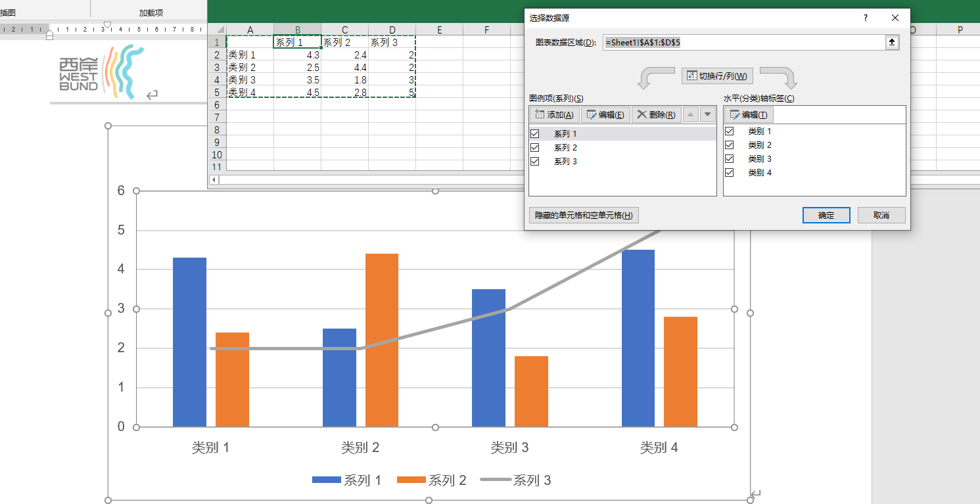The width and height of the screenshot is (980, 504).
Task: Select the orange bar above 类别 2
Action: coord(382,340)
